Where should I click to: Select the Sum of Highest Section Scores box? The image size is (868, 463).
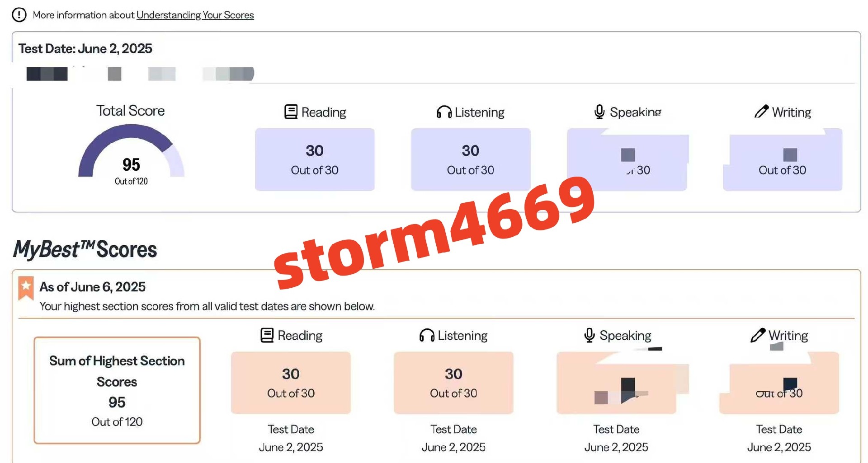tap(117, 390)
